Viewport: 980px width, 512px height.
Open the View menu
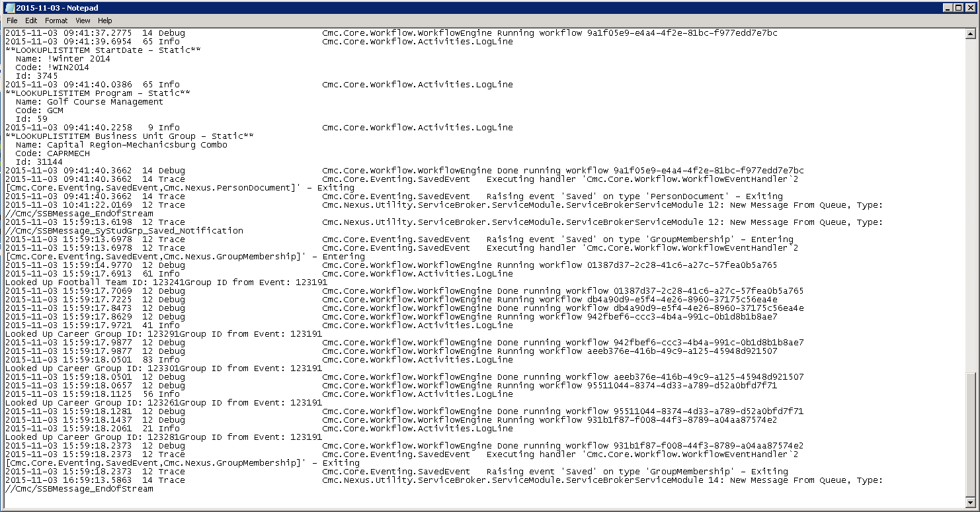pos(82,21)
